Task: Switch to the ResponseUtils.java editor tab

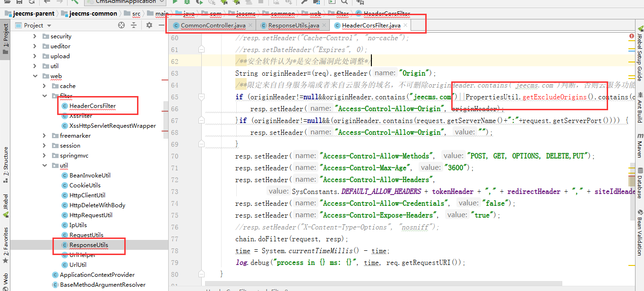Action: tap(293, 25)
